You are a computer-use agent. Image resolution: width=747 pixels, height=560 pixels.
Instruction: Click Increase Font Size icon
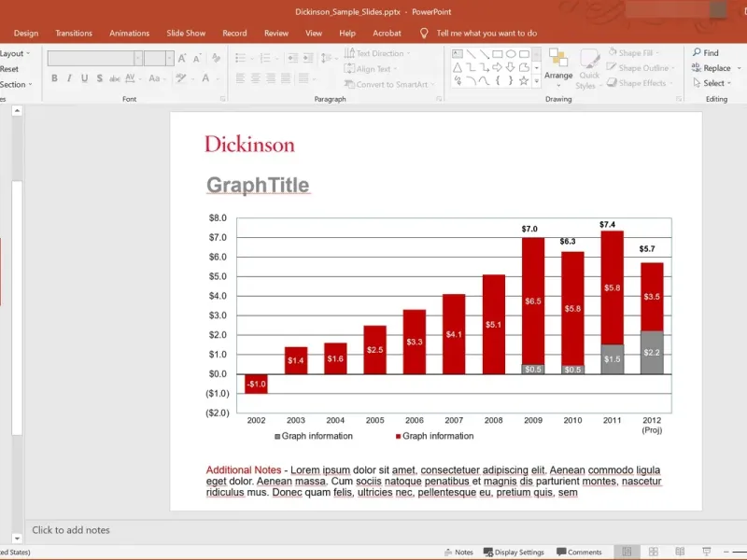point(182,58)
